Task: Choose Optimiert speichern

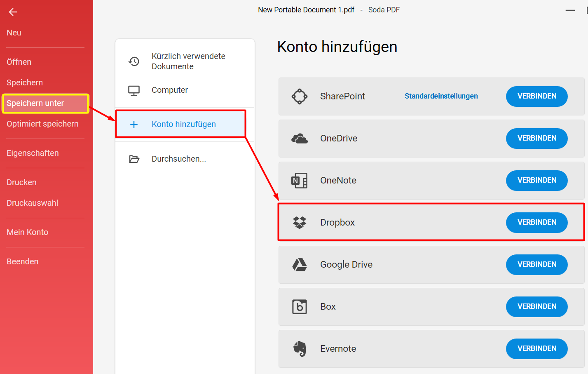Action: click(42, 124)
